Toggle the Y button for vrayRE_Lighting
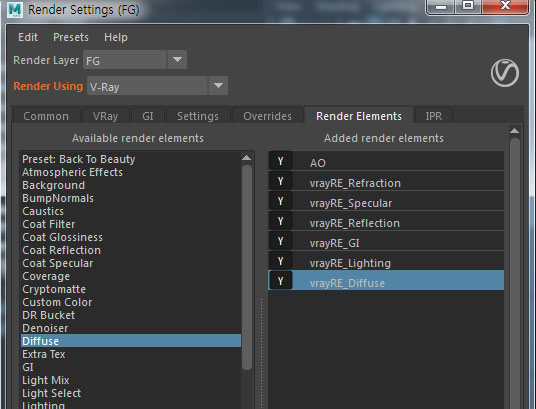536x409 pixels. pos(280,261)
